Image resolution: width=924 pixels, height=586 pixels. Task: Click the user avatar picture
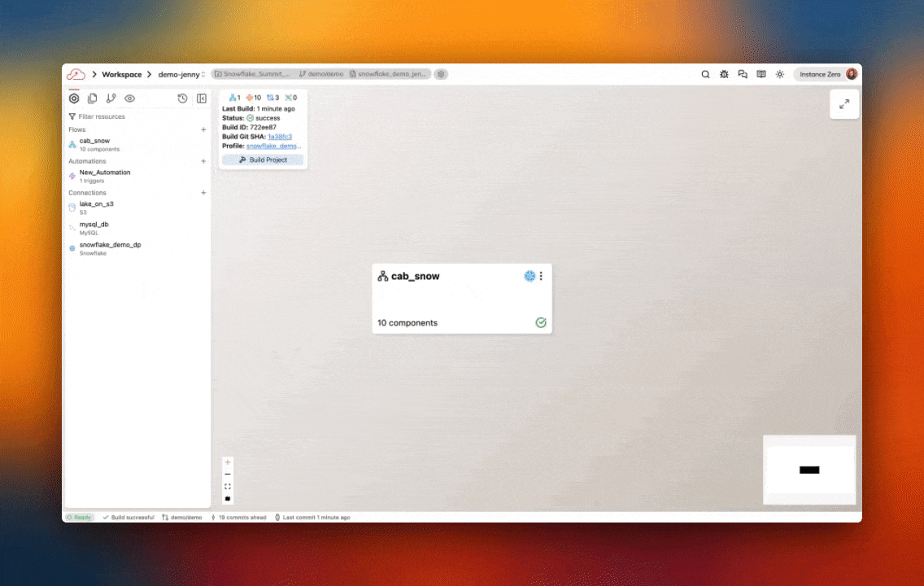tap(852, 74)
